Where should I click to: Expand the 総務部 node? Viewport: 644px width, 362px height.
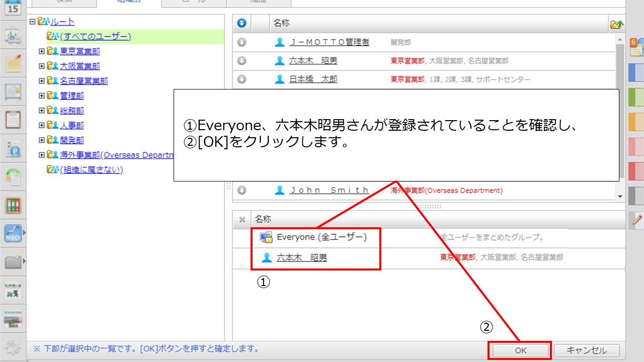click(x=42, y=110)
